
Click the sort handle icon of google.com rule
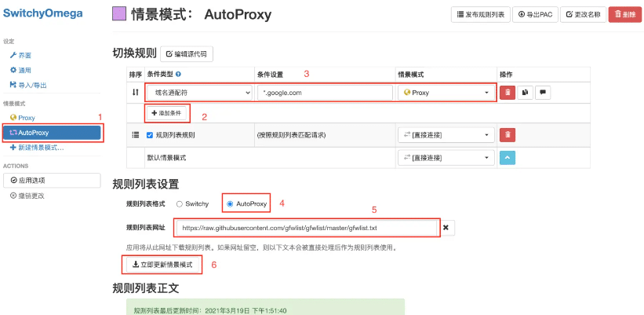click(x=135, y=93)
